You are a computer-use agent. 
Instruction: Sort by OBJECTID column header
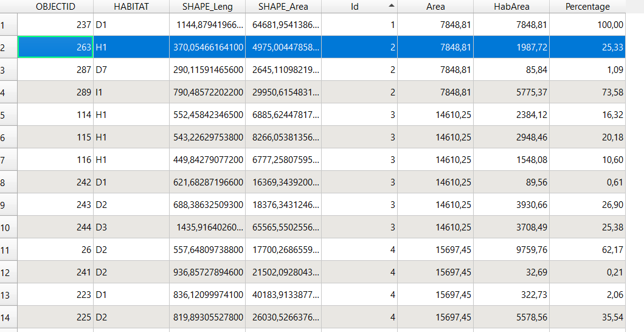tap(55, 7)
